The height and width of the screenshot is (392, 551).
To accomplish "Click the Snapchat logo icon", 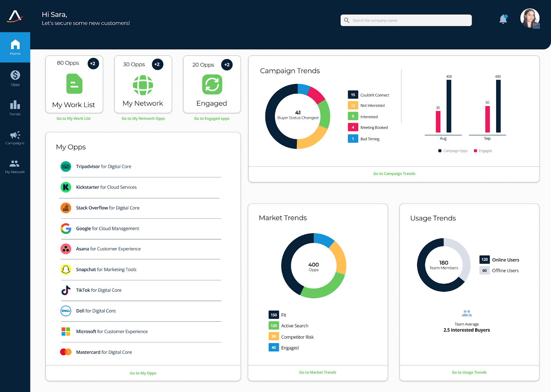I will coord(66,269).
